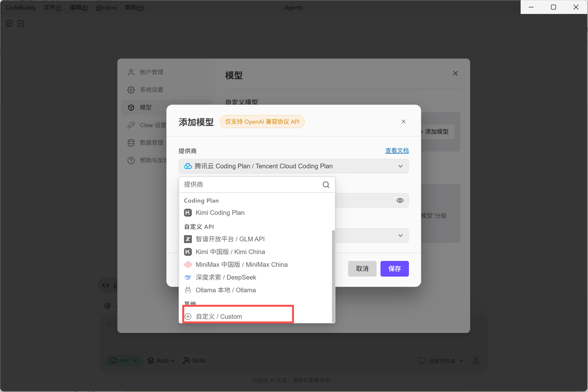
Task: Select MiniMax 中国版 / MiniMax China provider
Action: click(x=256, y=265)
